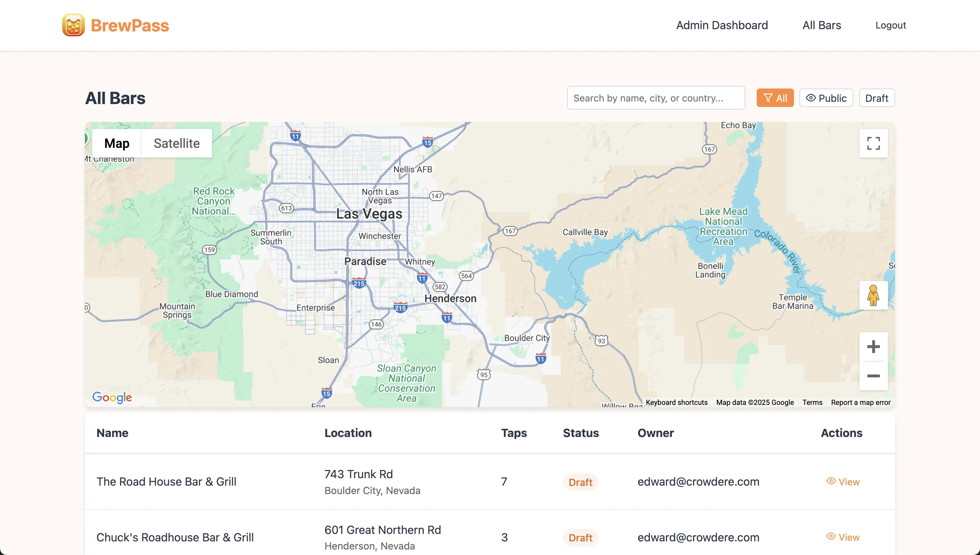
Task: Toggle the Public visibility filter
Action: [826, 98]
